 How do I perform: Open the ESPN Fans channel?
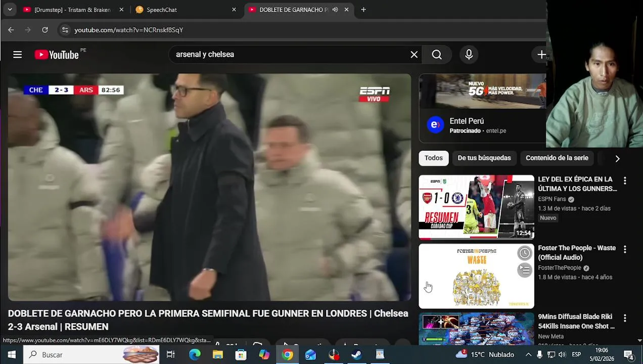[x=552, y=199]
